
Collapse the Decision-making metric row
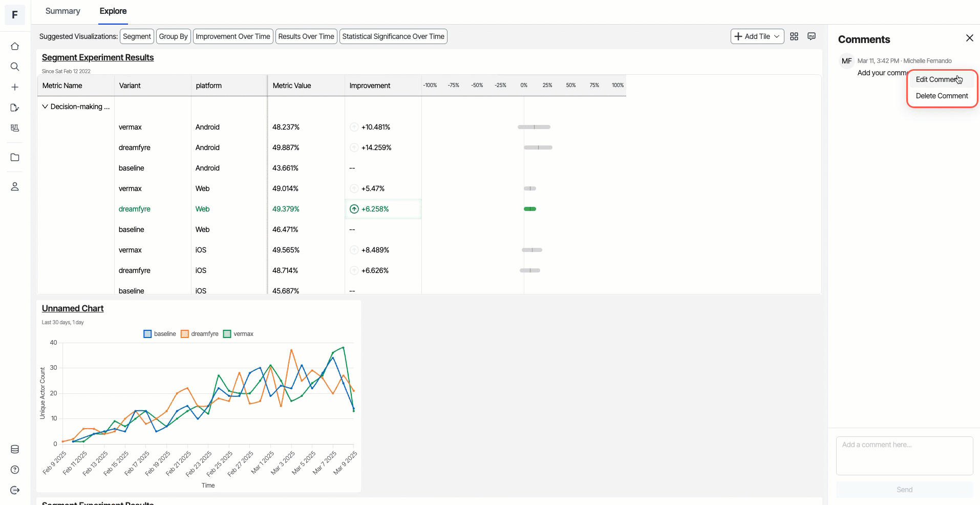45,107
